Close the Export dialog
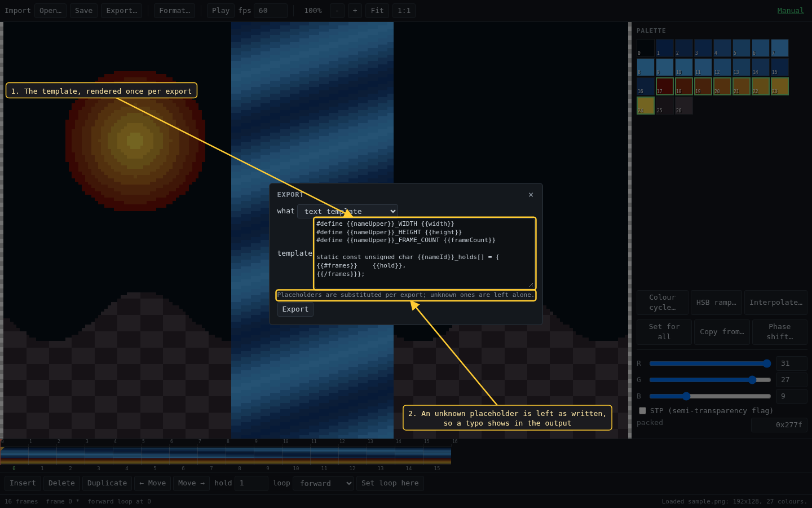This screenshot has width=812, height=508. click(x=531, y=195)
